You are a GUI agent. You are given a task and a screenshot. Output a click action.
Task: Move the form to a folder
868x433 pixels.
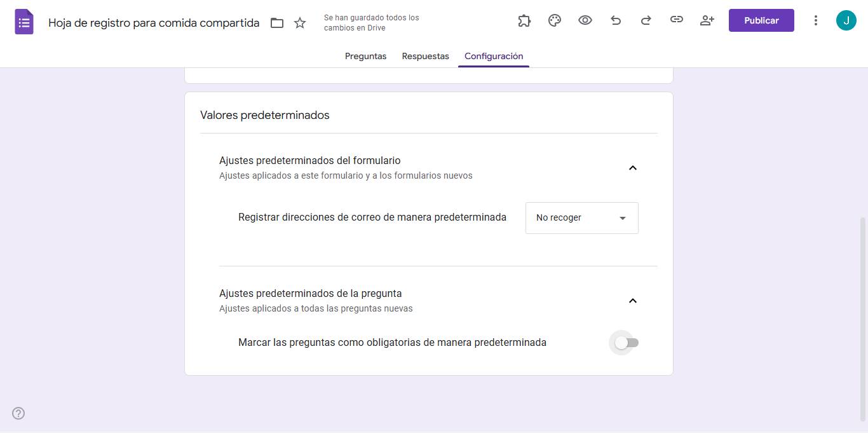(x=277, y=22)
